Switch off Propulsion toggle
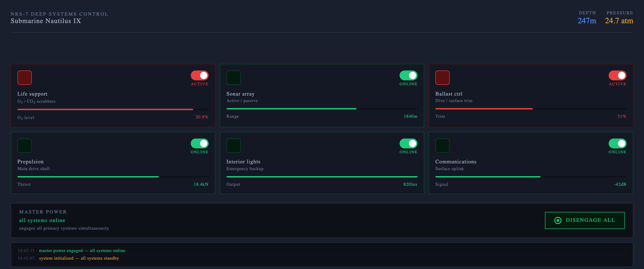The height and width of the screenshot is (269, 644). click(x=199, y=143)
